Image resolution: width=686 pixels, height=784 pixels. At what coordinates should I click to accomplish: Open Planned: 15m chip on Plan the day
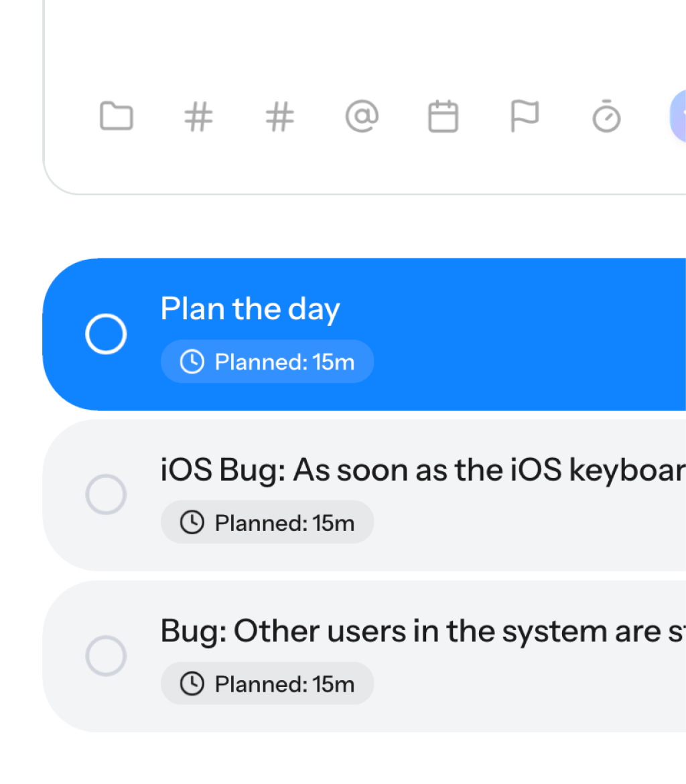267,362
